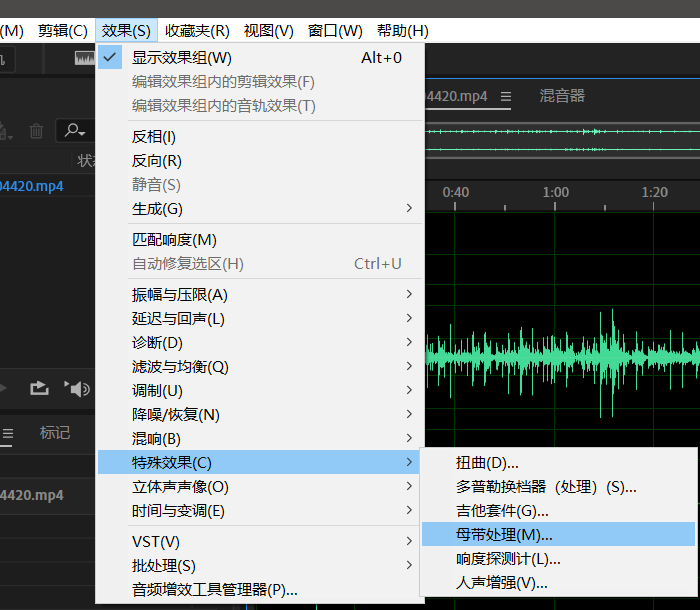Click the trash delete icon in files panel
This screenshot has width=700, height=610.
[36, 130]
